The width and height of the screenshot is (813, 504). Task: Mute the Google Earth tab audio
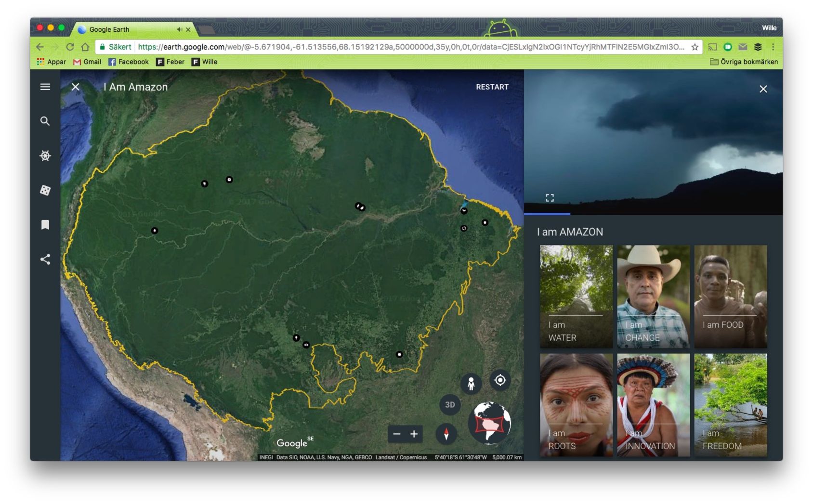tap(180, 30)
